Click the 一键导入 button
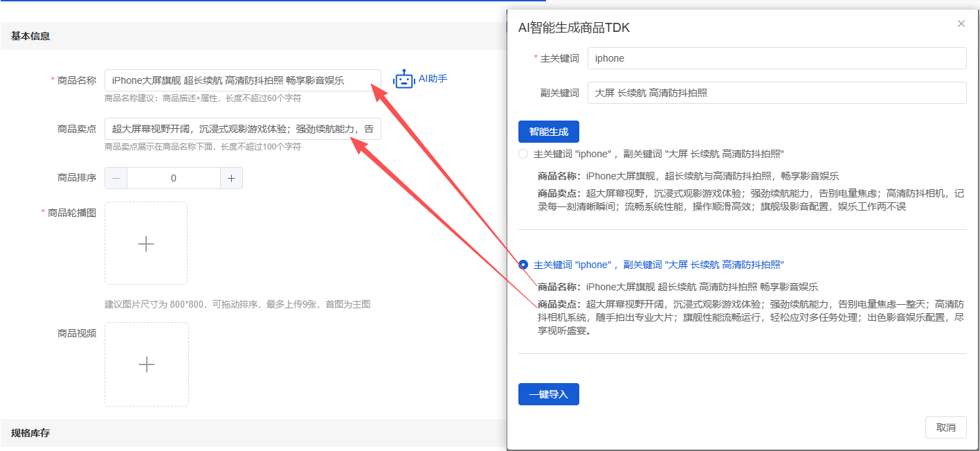 pyautogui.click(x=549, y=394)
